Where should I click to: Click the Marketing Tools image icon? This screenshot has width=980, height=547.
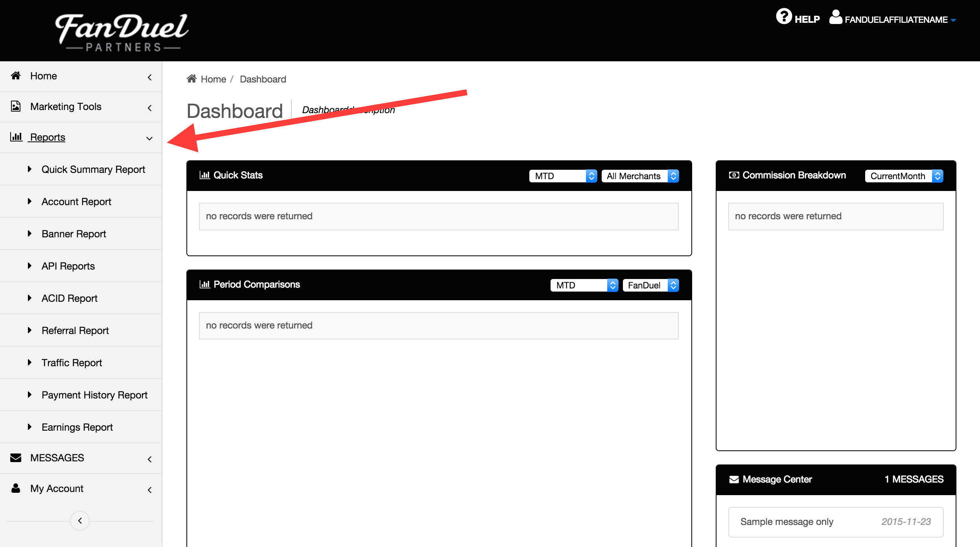click(16, 106)
